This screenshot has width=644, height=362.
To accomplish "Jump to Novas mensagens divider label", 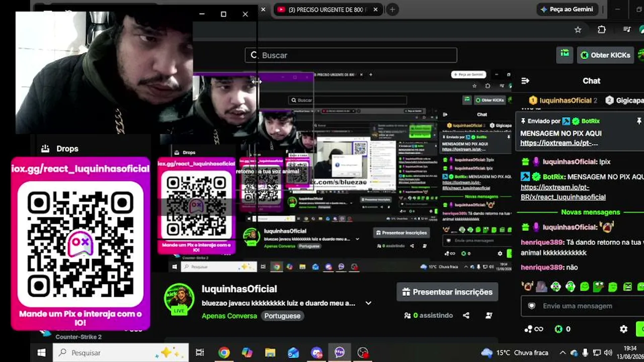I will pyautogui.click(x=591, y=212).
